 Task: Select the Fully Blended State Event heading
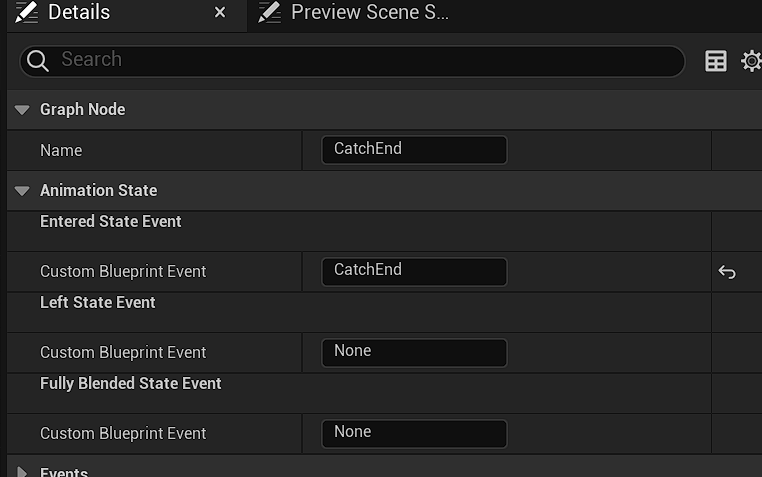[131, 384]
